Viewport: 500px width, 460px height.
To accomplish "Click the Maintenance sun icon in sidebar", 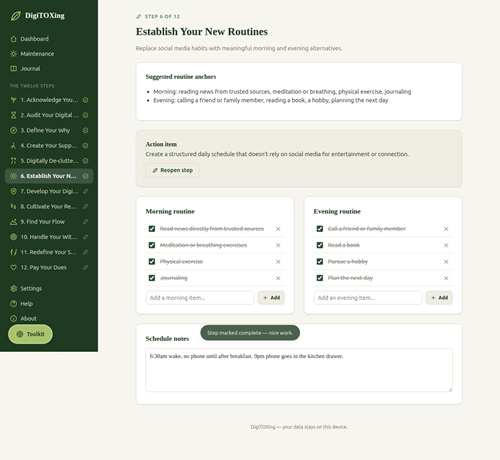I will [13, 54].
